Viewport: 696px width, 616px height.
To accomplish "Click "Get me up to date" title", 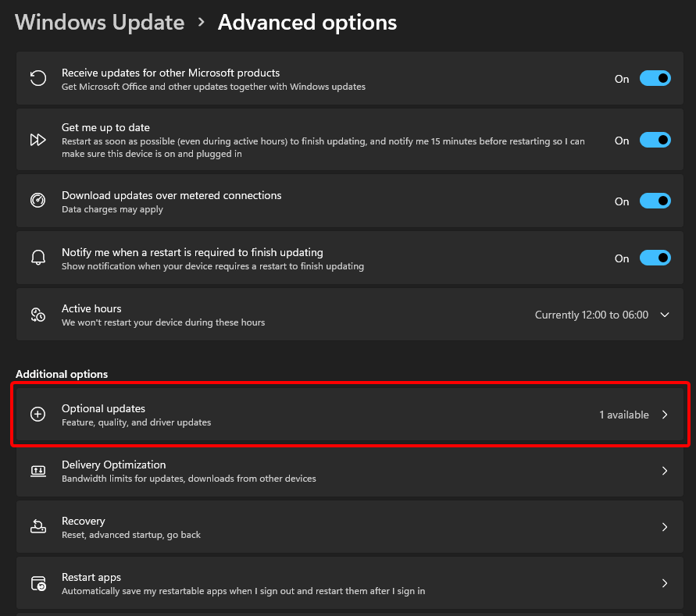I will pos(105,127).
